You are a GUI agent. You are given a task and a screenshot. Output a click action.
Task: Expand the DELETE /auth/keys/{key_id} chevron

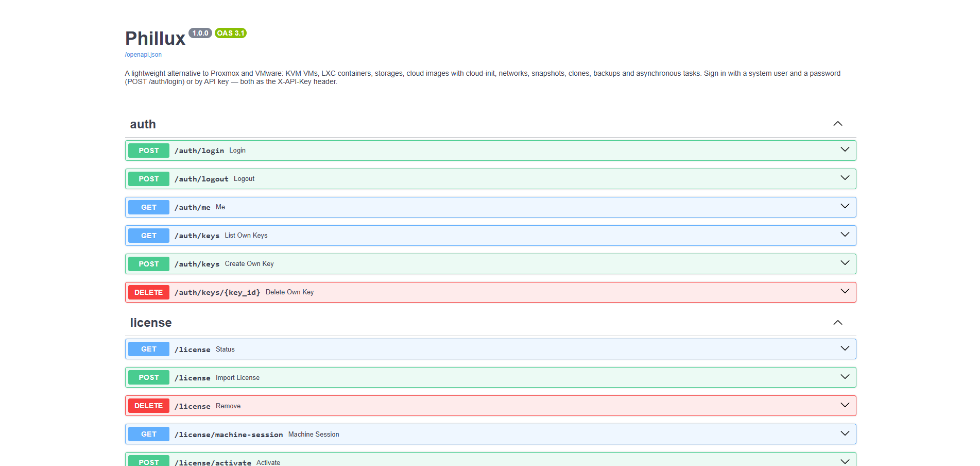845,291
